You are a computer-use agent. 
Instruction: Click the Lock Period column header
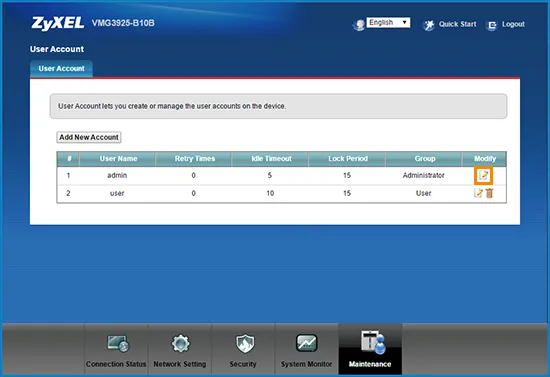coord(348,159)
